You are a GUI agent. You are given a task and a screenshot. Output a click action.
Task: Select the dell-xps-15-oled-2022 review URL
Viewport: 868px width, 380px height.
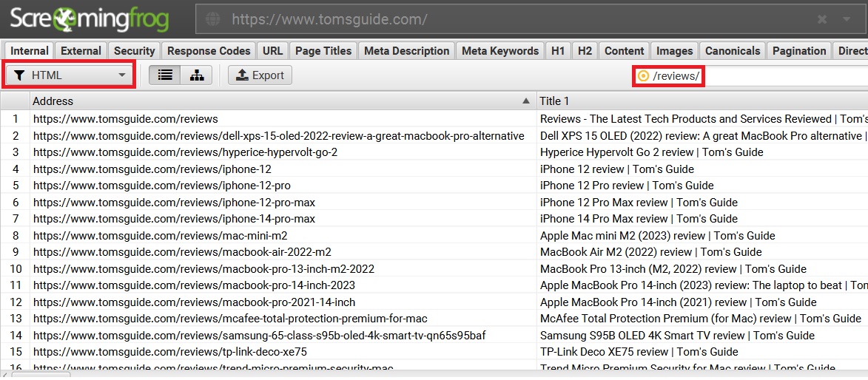coord(278,135)
